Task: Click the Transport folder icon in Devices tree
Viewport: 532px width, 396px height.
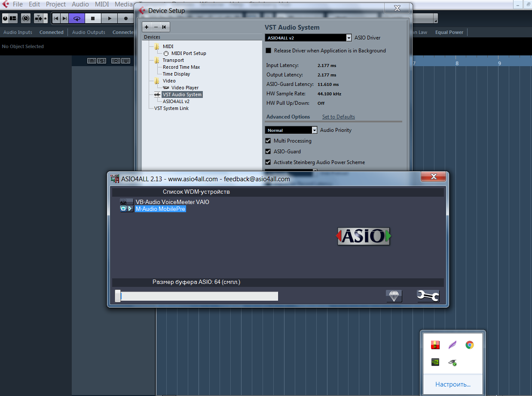Action: 157,60
